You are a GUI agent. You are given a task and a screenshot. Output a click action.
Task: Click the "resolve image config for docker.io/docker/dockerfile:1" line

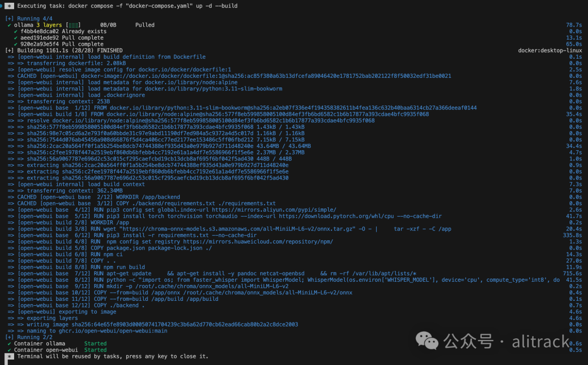(119, 69)
